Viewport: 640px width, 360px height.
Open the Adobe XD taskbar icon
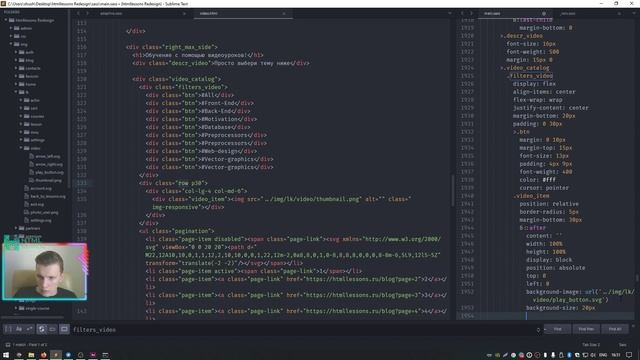pyautogui.click(x=93, y=355)
